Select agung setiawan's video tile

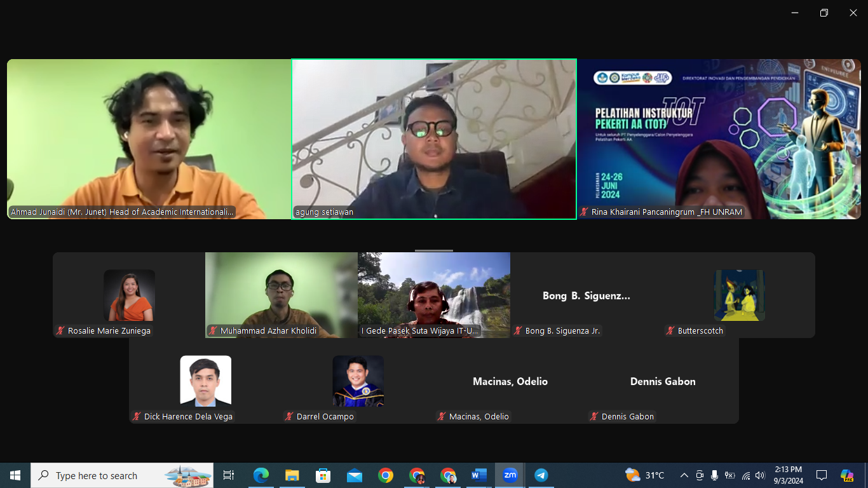(x=434, y=139)
